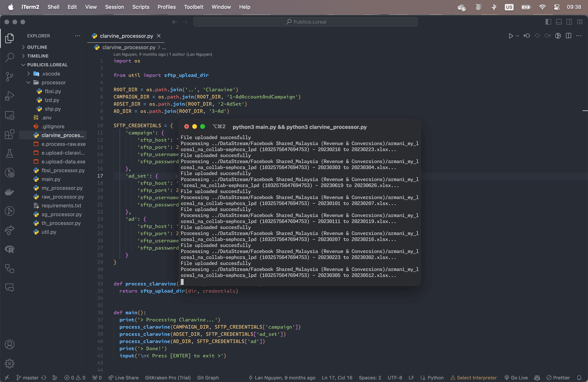This screenshot has width=588, height=382.
Task: Open Git Graph from status bar
Action: (208, 378)
